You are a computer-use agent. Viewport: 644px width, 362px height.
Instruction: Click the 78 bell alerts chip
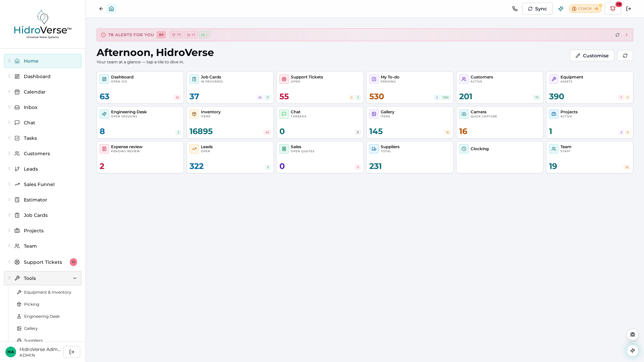coord(176,35)
